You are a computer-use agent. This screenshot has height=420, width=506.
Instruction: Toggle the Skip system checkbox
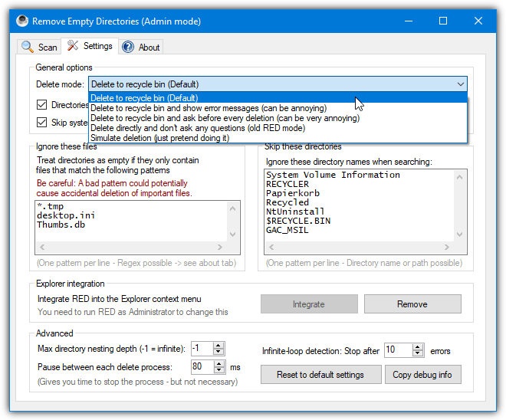coord(41,123)
